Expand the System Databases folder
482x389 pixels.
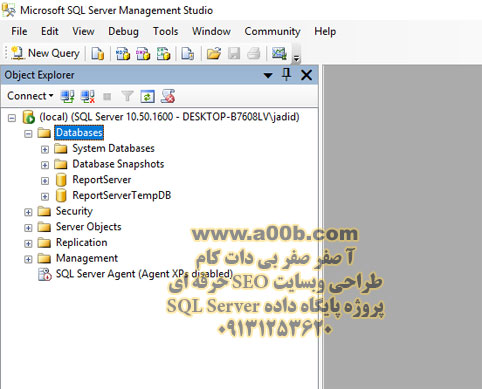(x=45, y=149)
